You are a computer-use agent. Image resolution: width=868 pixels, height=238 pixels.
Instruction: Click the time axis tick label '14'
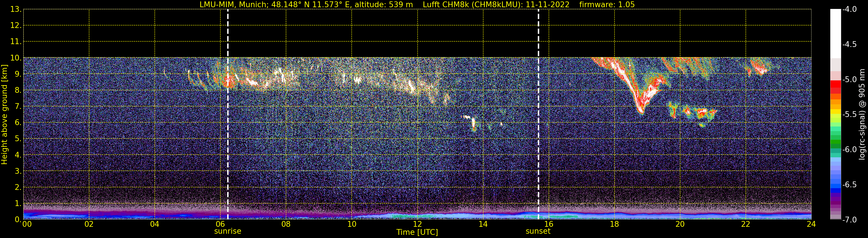coord(483,224)
